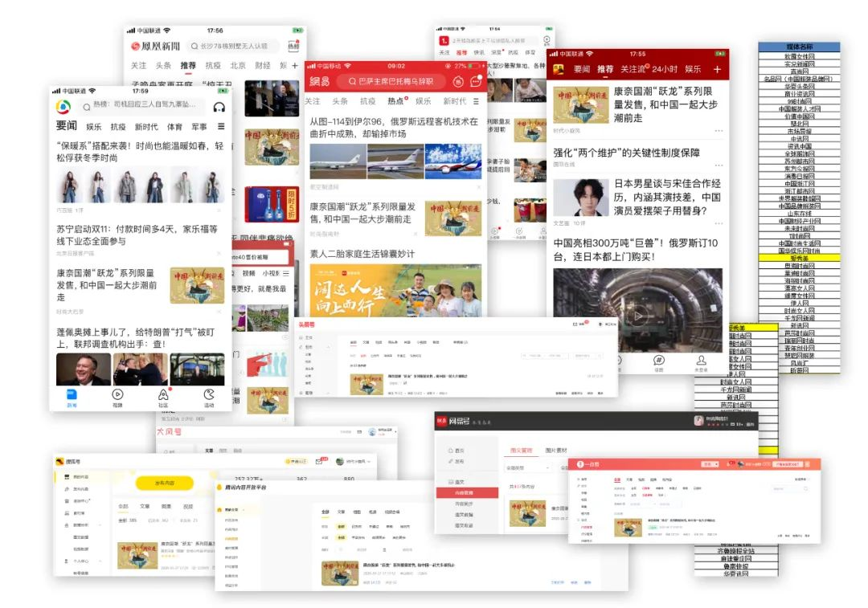This screenshot has height=608, width=868.
Task: Click 首页 in 网易号 sidebar
Action: click(457, 451)
